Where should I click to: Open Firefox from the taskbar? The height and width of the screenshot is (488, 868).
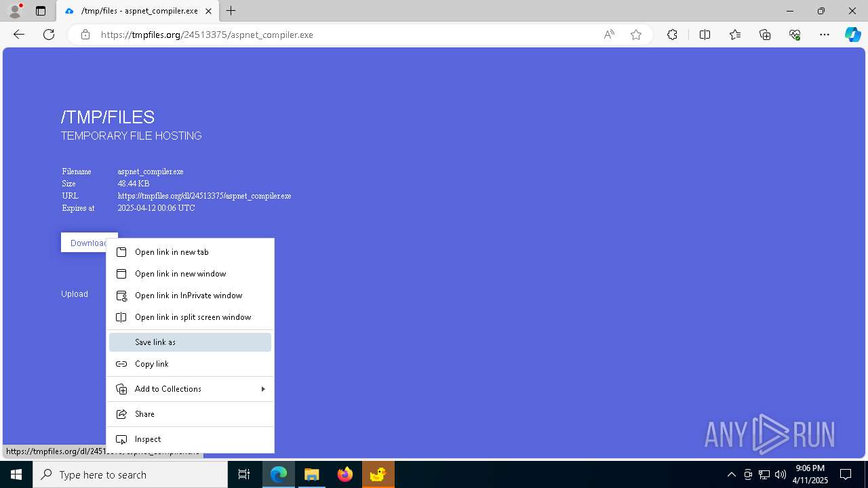point(345,474)
